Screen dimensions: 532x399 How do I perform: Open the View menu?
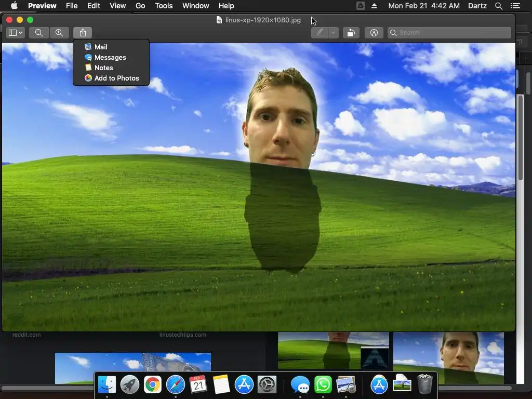(x=118, y=6)
